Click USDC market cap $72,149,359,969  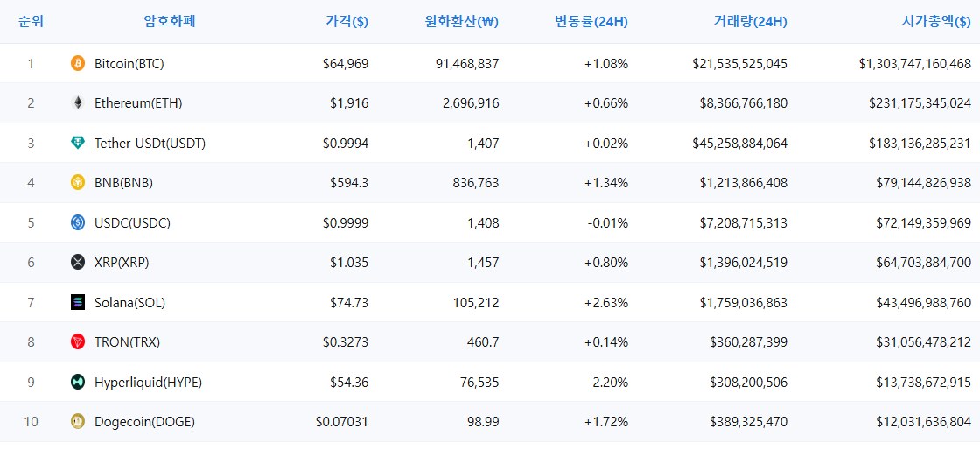pos(924,222)
